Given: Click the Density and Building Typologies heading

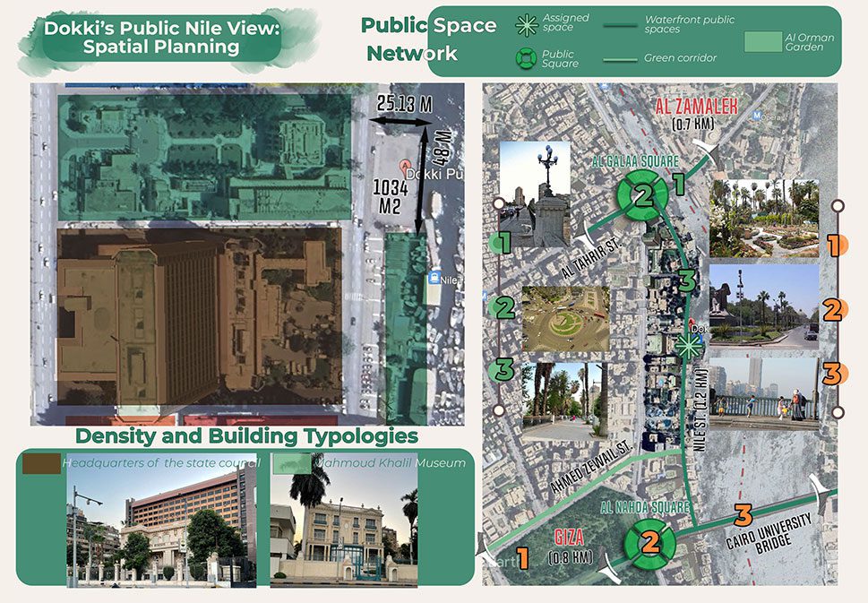Looking at the screenshot, I should [246, 436].
